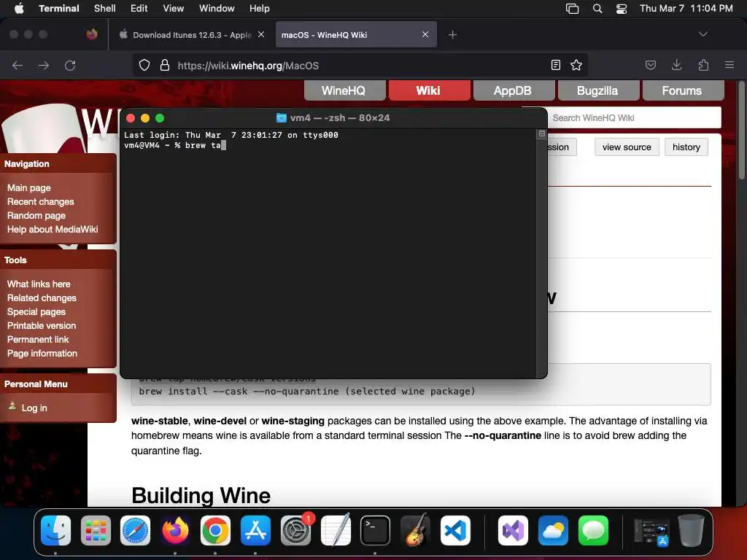Open the App Store dock icon
Screen dimensions: 747x560
click(255, 530)
